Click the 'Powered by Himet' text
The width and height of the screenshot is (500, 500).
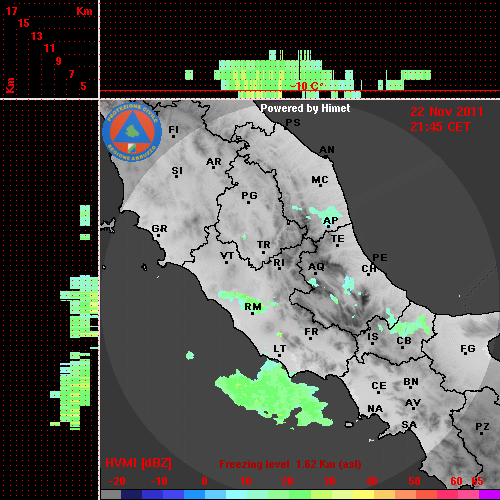tap(305, 108)
